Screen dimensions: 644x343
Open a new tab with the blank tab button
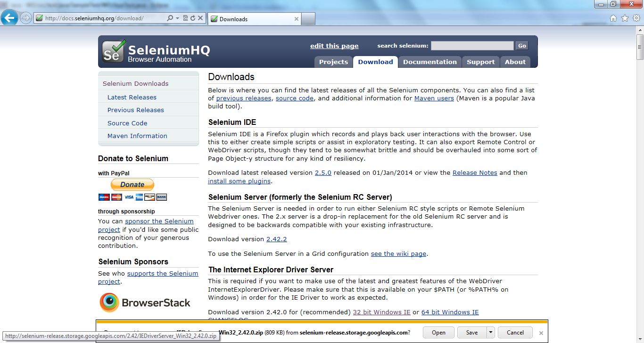[308, 19]
